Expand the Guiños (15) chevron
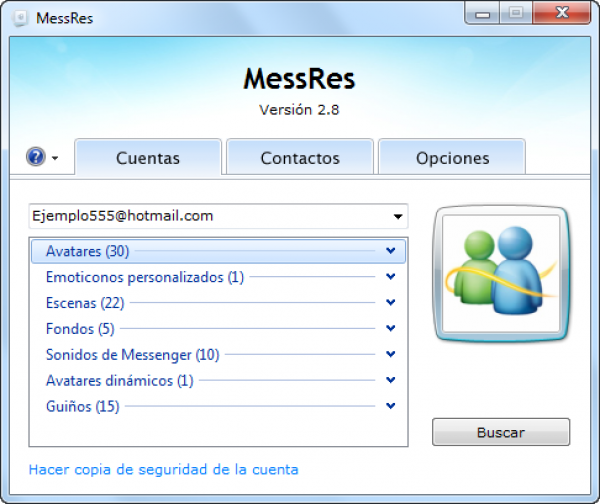 point(391,406)
